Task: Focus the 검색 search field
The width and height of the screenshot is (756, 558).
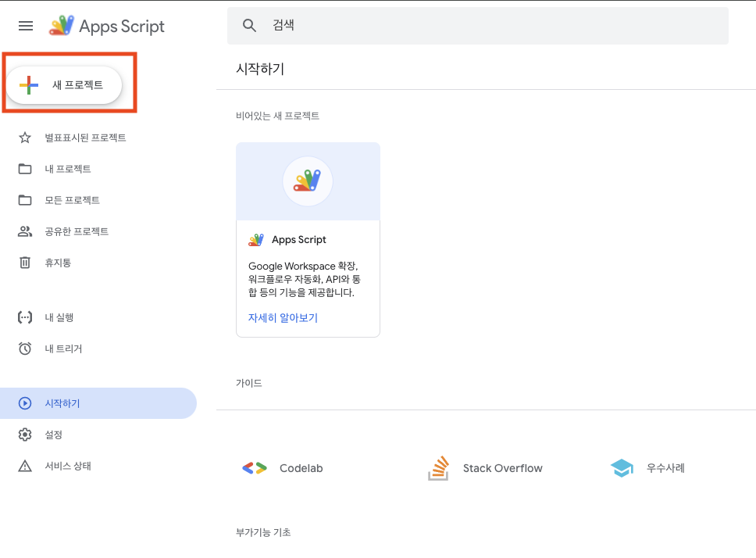Action: pyautogui.click(x=477, y=26)
